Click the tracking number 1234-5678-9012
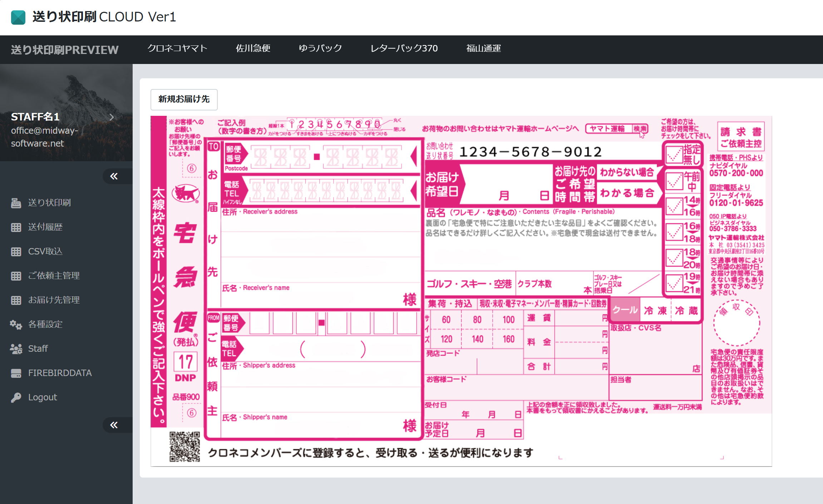Viewport: 823px width, 504px height. click(531, 152)
